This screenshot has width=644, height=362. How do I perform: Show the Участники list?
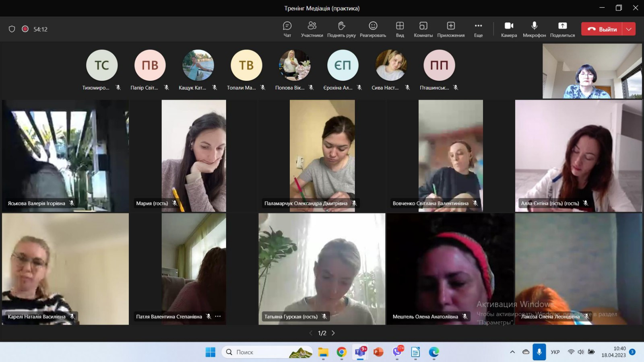tap(312, 29)
